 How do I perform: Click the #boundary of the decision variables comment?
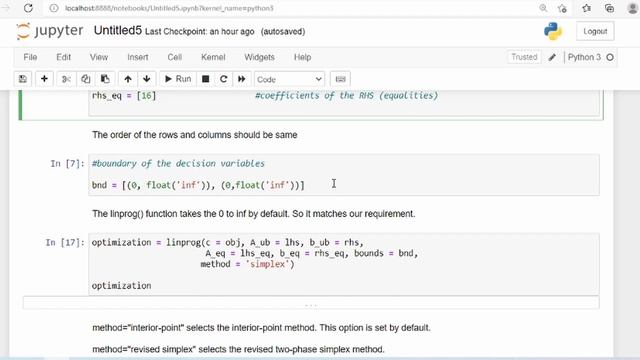pos(178,164)
